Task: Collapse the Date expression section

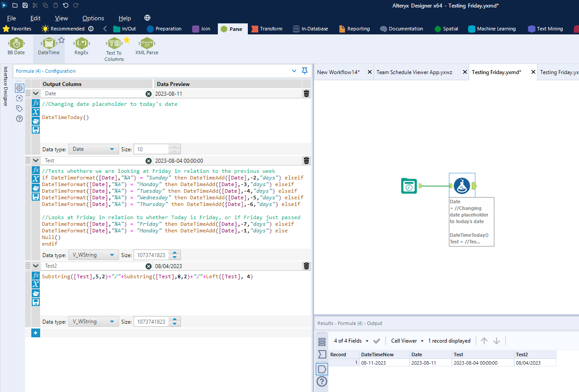Action: tap(36, 93)
